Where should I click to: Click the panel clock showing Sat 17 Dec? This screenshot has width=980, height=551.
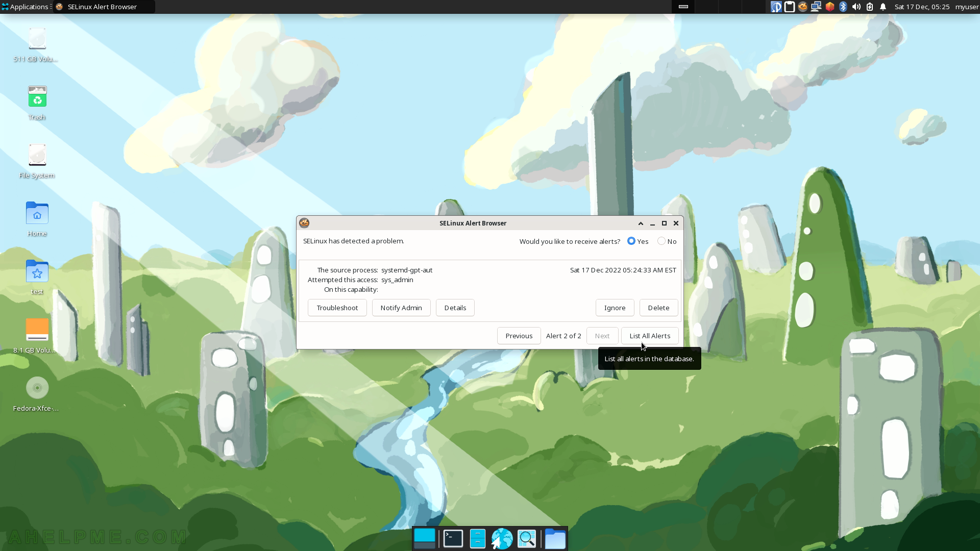click(922, 7)
